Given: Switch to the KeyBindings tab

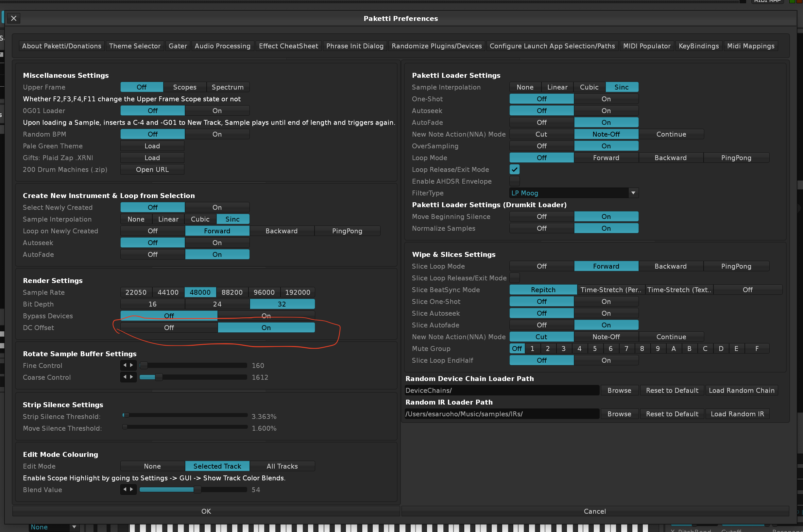Looking at the screenshot, I should click(x=698, y=46).
